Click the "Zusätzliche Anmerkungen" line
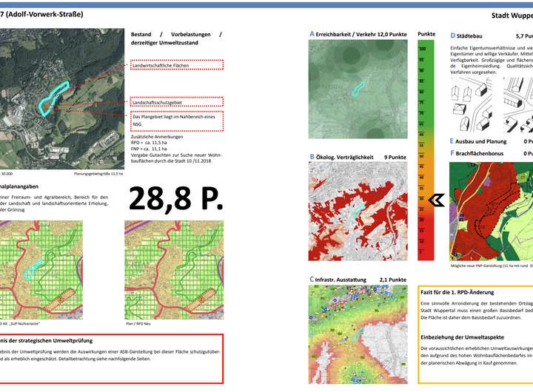The image size is (533, 392). click(x=157, y=137)
